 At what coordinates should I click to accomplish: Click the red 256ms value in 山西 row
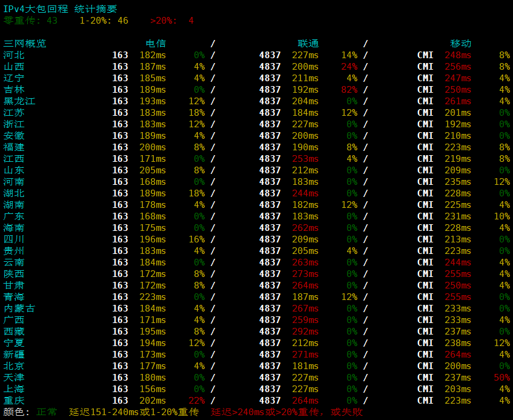click(x=458, y=67)
